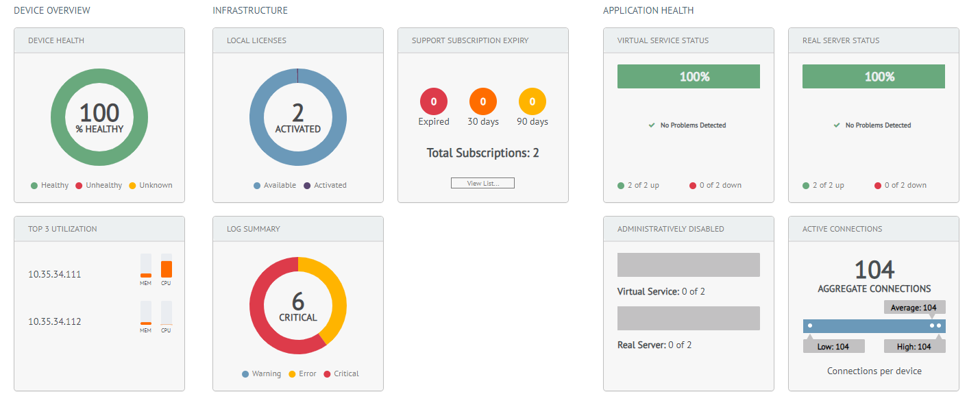Click the orange 30 days expiry circle

tap(483, 102)
